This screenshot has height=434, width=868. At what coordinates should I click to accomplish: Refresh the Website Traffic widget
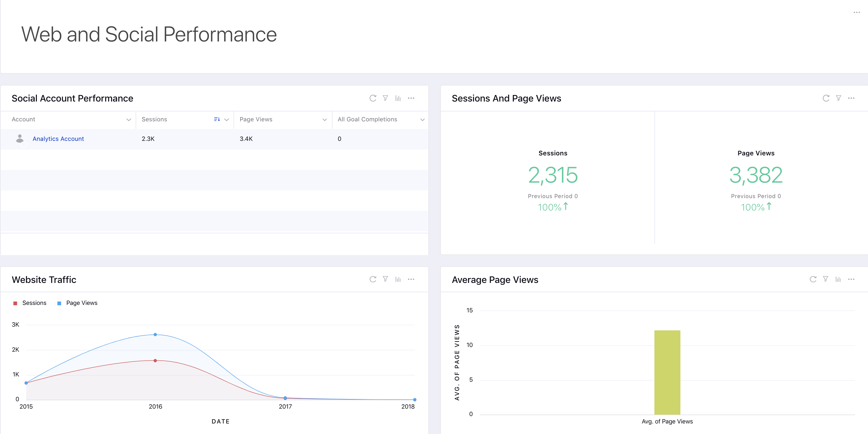[x=373, y=279]
